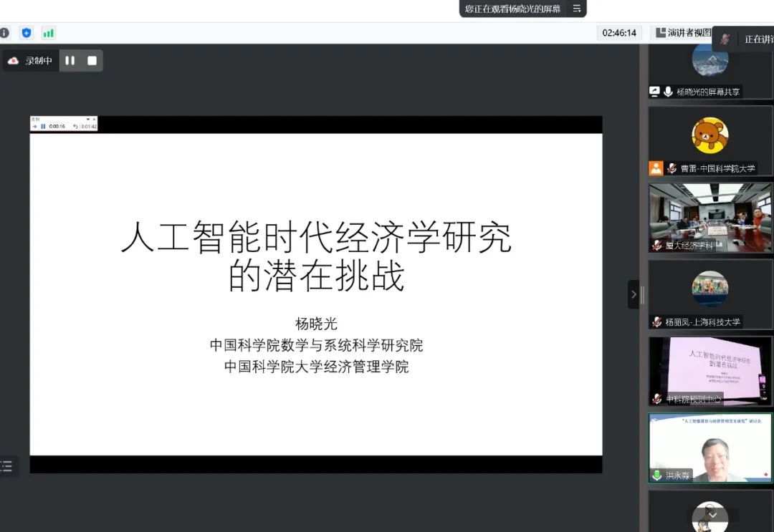Open the list icon at left edge
Screen dimensions: 774x532
point(7,467)
